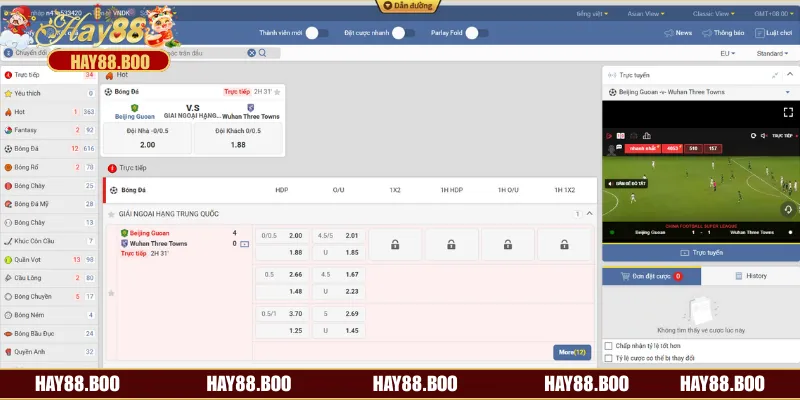Check Chấp nhận tỷ lệ tốt hơn

(608, 346)
